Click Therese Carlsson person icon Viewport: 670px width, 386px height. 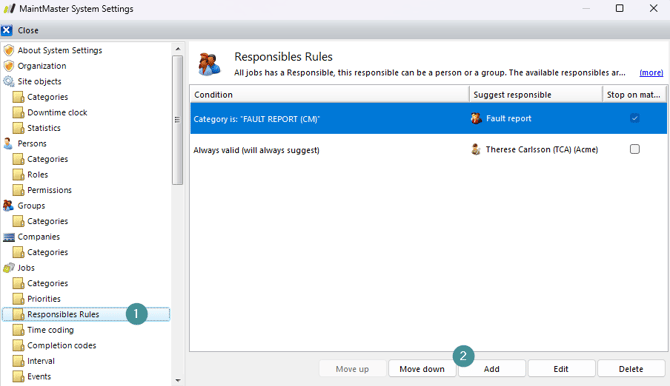(476, 150)
